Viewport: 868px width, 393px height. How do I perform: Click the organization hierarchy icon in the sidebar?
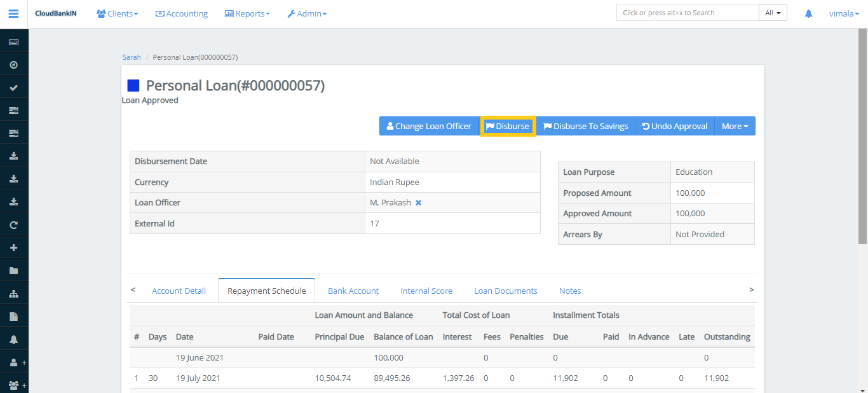[x=14, y=293]
